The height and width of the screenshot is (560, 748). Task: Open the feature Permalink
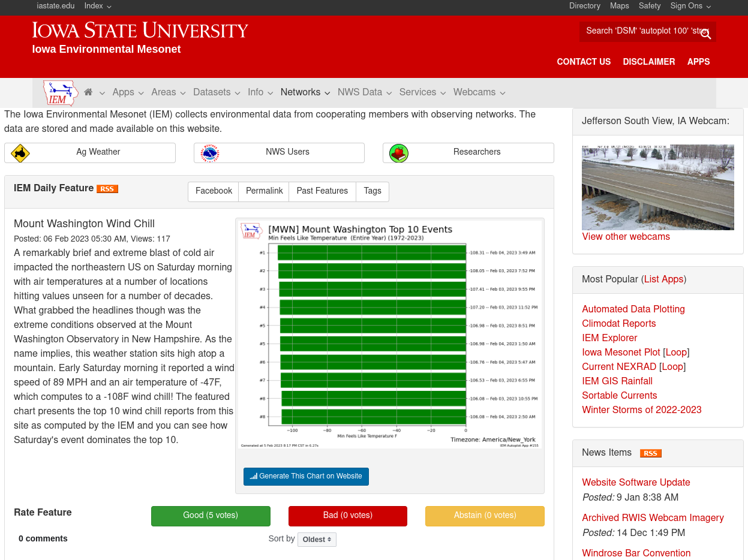[x=264, y=191]
